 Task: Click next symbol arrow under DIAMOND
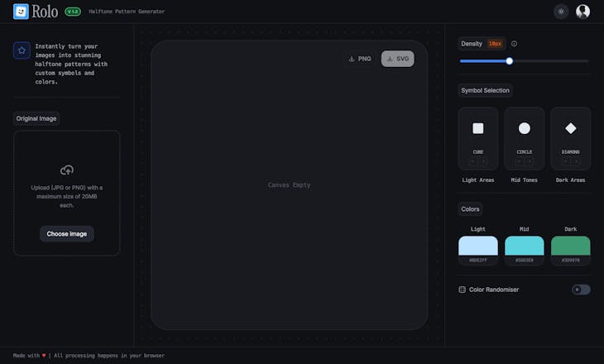pos(575,162)
